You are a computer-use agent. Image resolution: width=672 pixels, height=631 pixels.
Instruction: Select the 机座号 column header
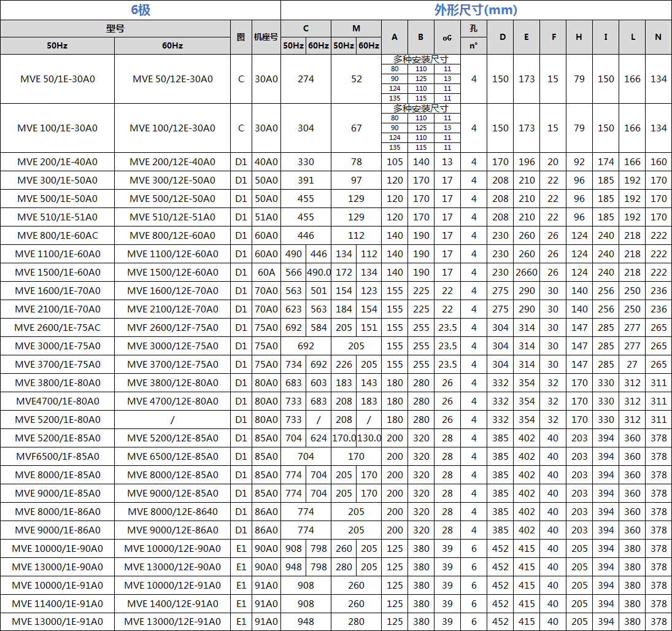(x=266, y=37)
